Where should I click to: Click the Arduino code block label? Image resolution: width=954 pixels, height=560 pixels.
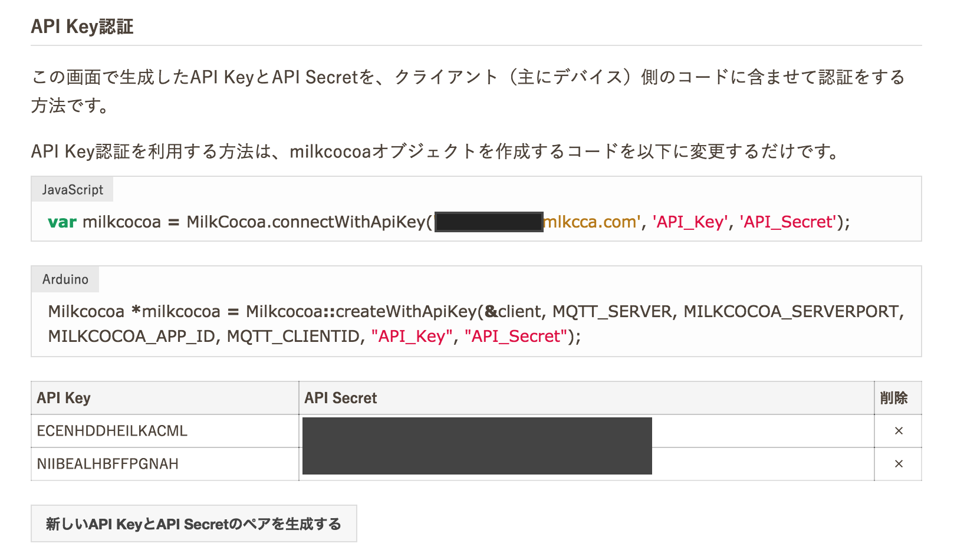[65, 279]
